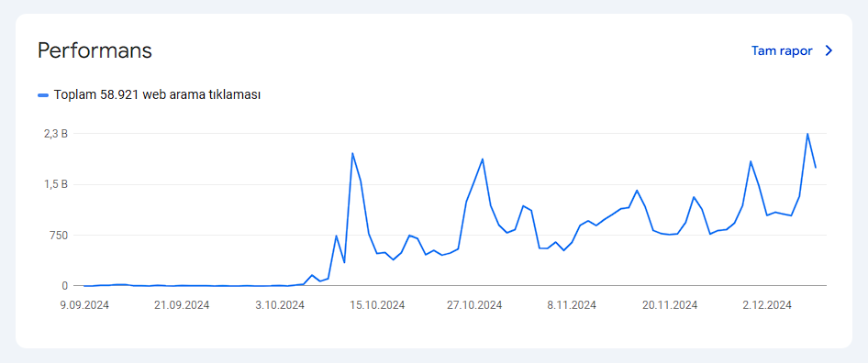
Task: Click the 27.10.2024 date label
Action: [474, 305]
